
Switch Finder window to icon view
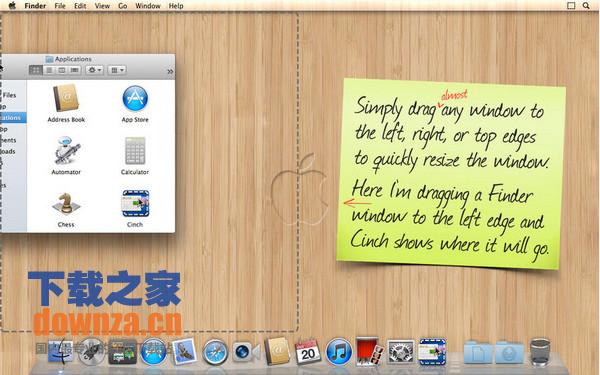pyautogui.click(x=36, y=70)
